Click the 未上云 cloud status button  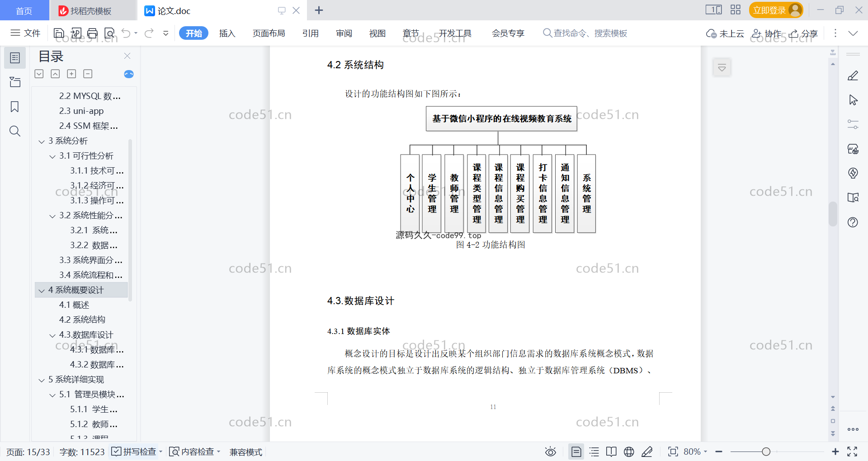[725, 33]
